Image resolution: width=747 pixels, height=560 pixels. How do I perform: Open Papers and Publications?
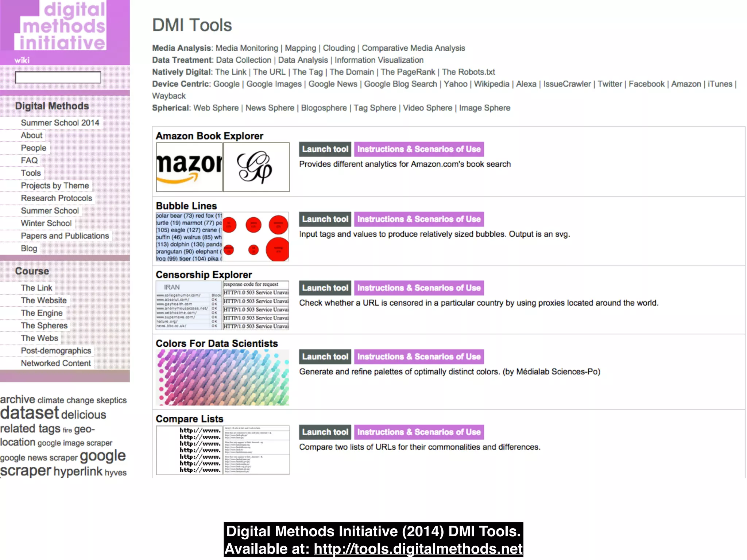click(65, 236)
